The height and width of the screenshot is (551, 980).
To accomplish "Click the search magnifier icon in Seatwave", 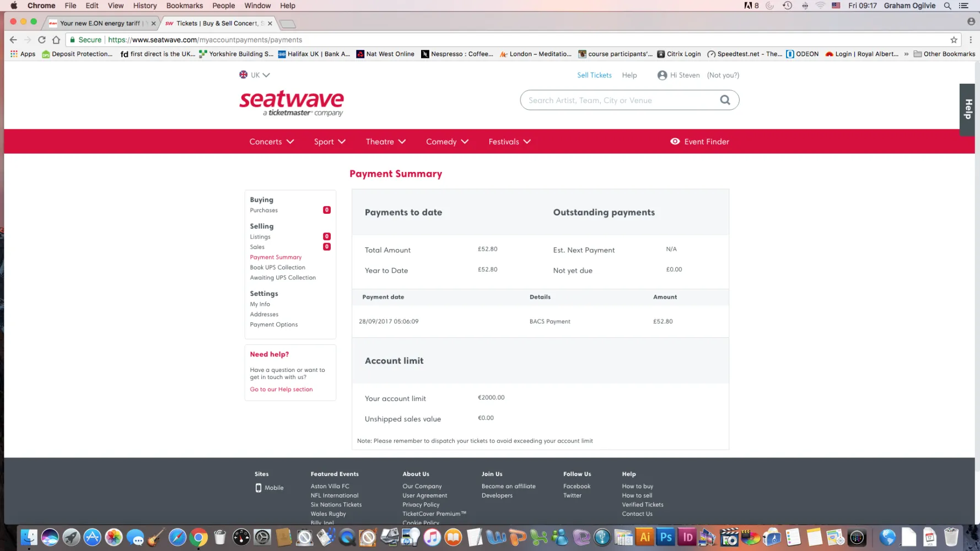I will (x=725, y=100).
